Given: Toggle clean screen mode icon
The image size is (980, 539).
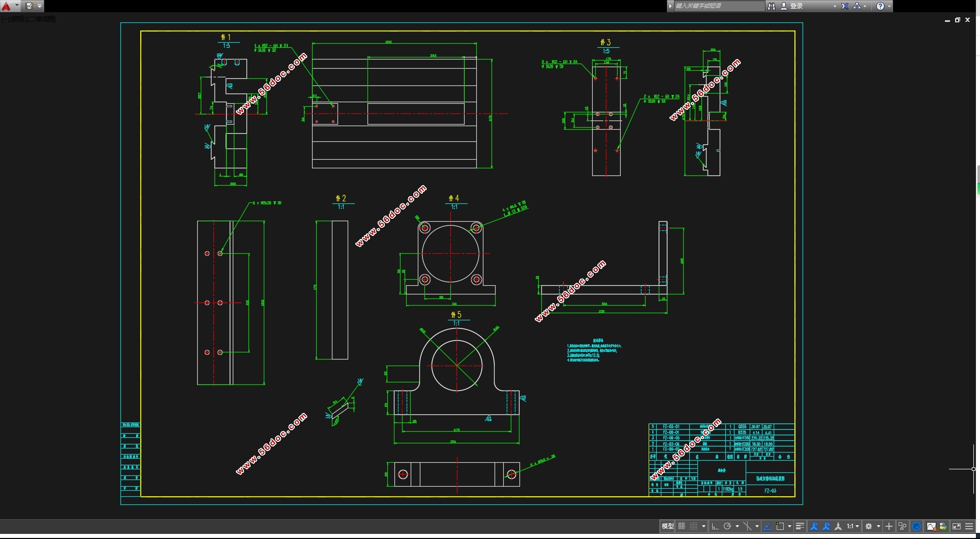Looking at the screenshot, I should tap(956, 526).
